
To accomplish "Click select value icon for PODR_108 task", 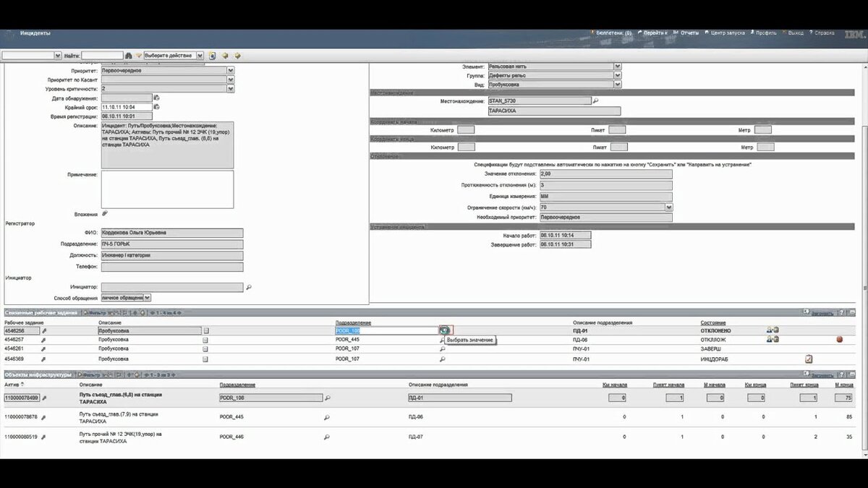I will [x=445, y=330].
